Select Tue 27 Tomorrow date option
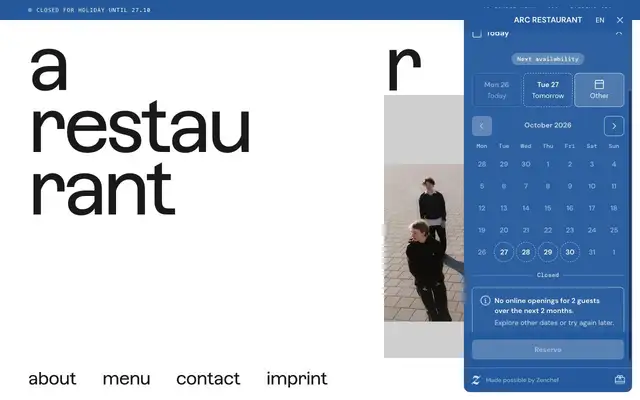 [548, 90]
